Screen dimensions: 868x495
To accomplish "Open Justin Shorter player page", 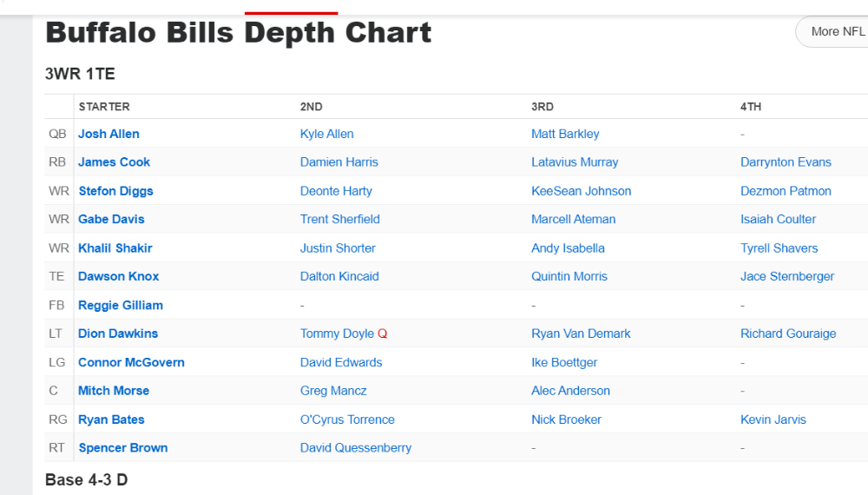I will pos(338,248).
